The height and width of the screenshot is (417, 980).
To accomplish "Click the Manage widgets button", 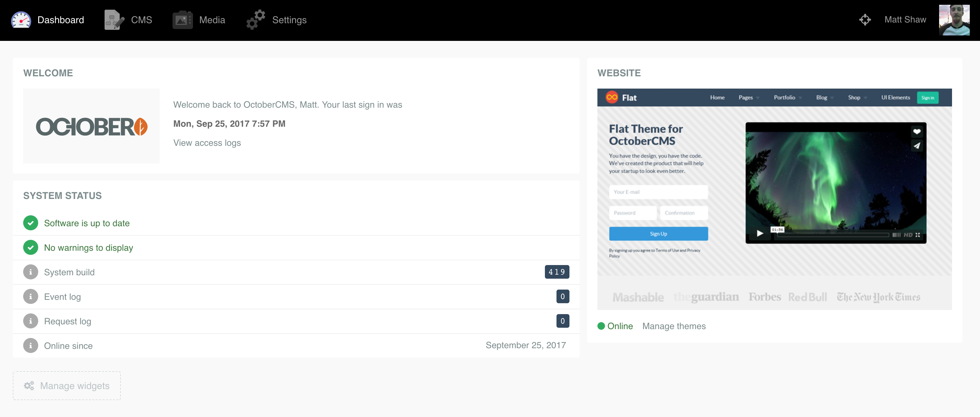I will 67,385.
